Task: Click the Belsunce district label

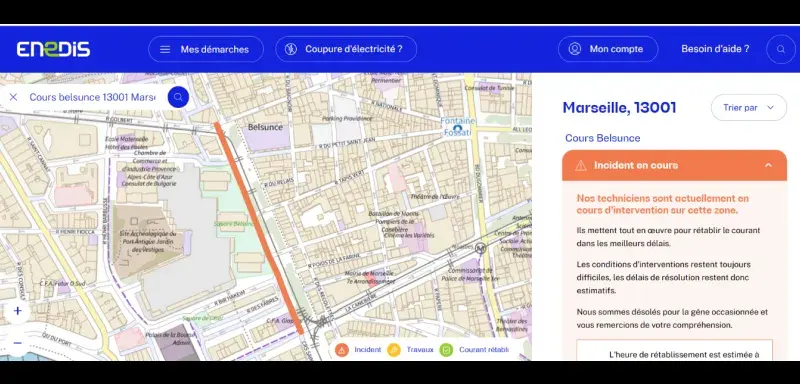Action: tap(265, 126)
